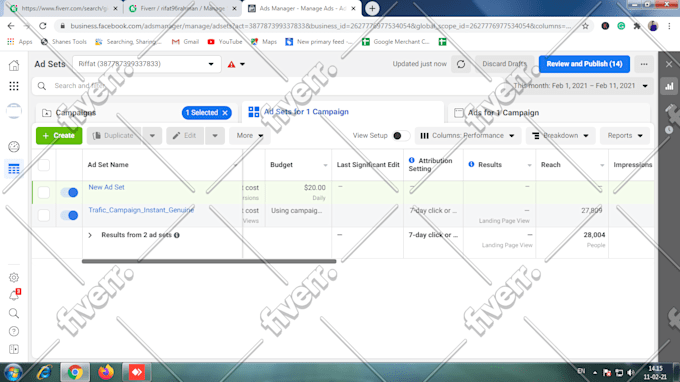
Task: Open sidebar settings gear icon
Action: point(14,277)
